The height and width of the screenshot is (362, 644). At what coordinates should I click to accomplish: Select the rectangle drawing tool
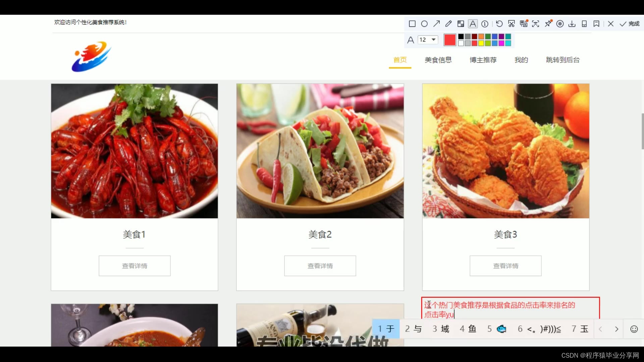coord(412,24)
